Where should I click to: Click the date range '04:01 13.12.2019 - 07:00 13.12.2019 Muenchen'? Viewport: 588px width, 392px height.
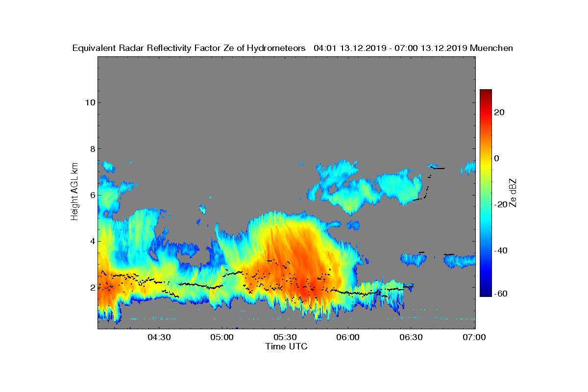(413, 48)
